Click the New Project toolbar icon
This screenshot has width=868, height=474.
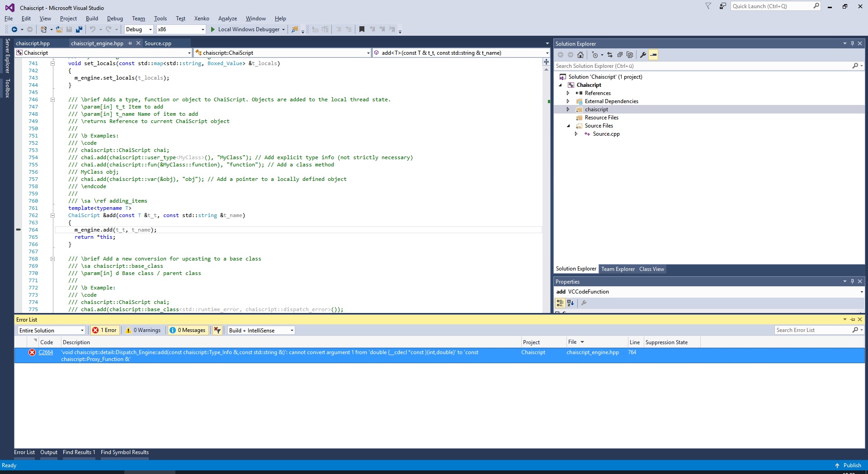(x=43, y=29)
